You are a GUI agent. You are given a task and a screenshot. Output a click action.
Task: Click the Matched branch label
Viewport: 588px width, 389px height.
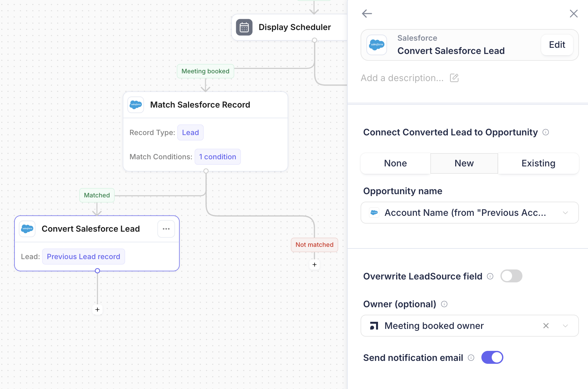click(x=97, y=195)
